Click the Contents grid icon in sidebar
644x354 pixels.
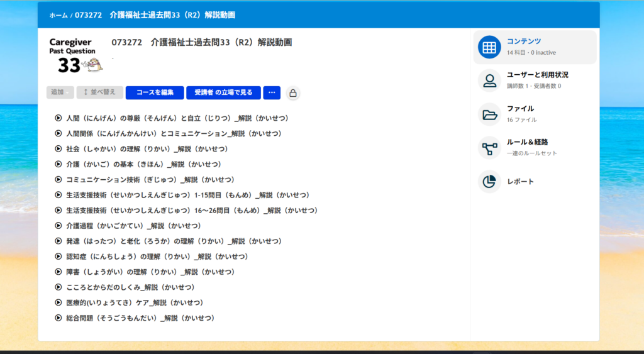489,47
